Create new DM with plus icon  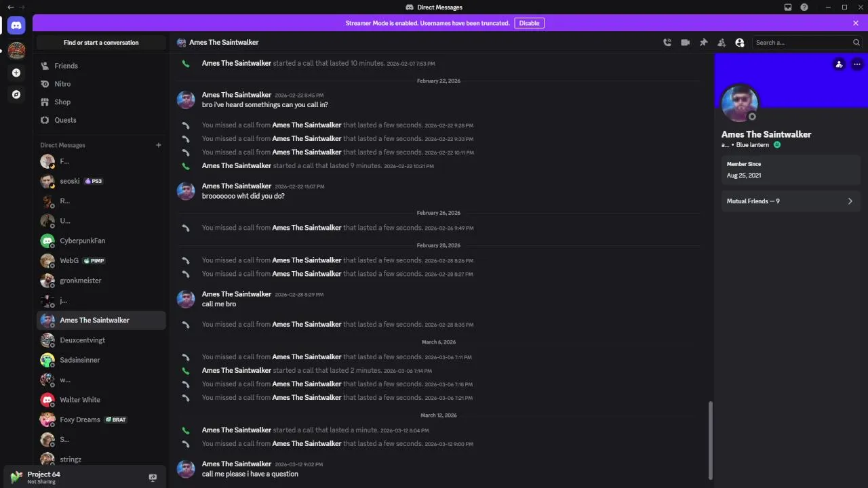pyautogui.click(x=159, y=145)
